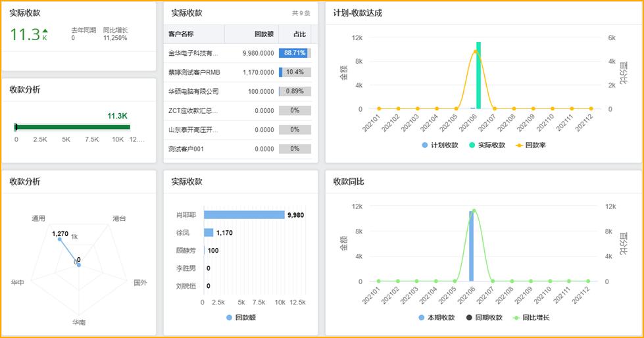Viewport: 644px width, 338px height.
Task: Click the 刘锐恒 bar label
Action: 186,286
